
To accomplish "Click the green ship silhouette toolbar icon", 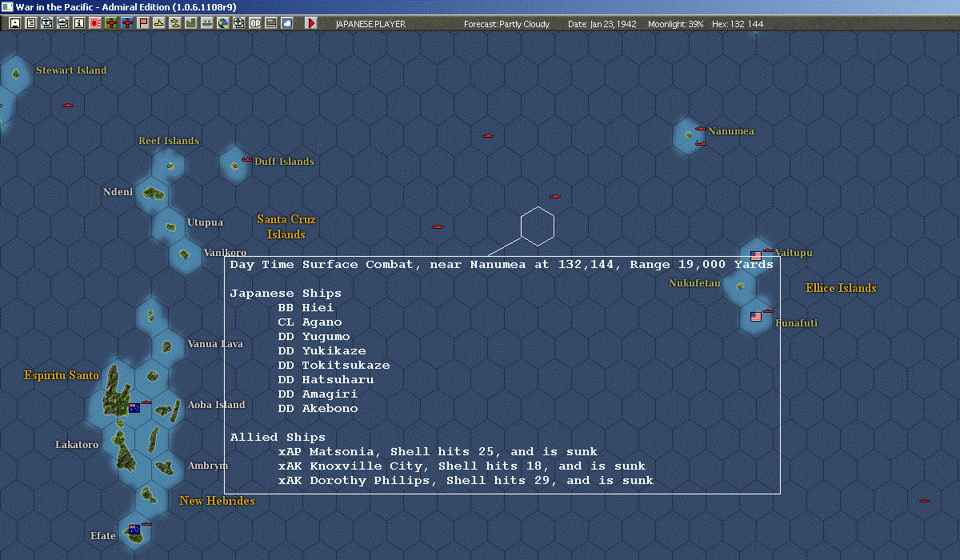I will [x=207, y=23].
